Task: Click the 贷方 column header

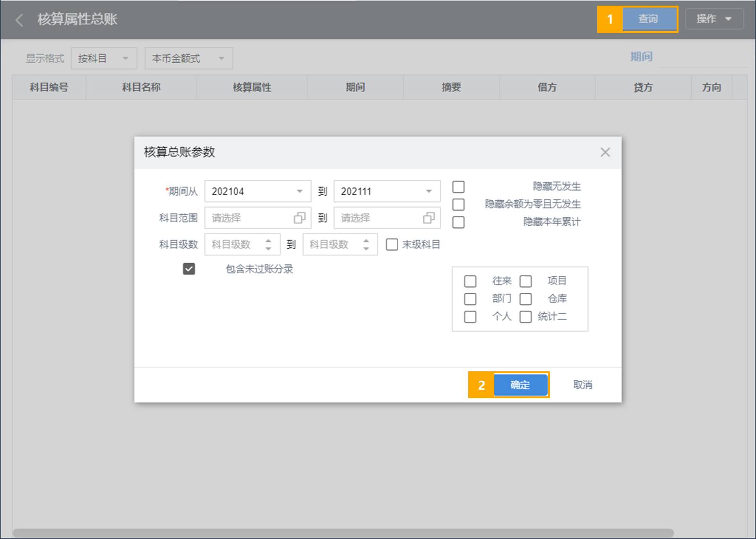Action: (643, 87)
